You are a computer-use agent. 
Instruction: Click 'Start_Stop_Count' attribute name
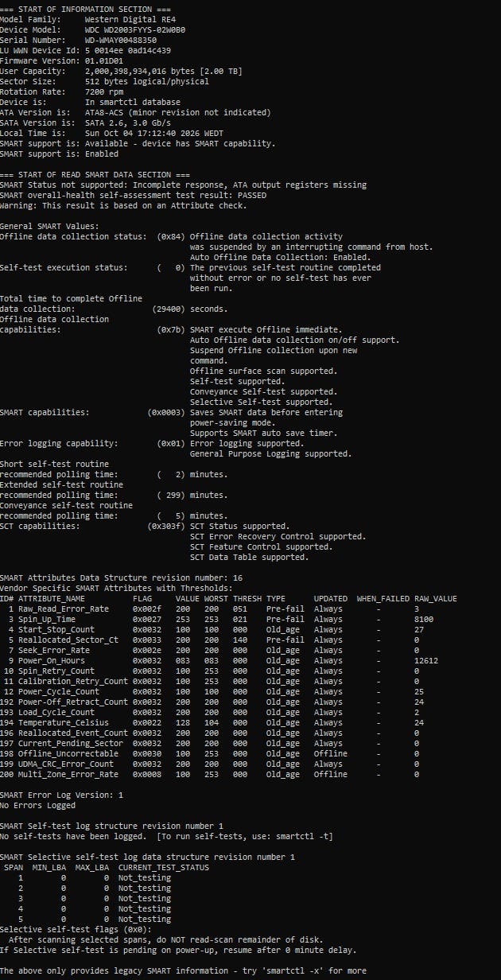(56, 629)
